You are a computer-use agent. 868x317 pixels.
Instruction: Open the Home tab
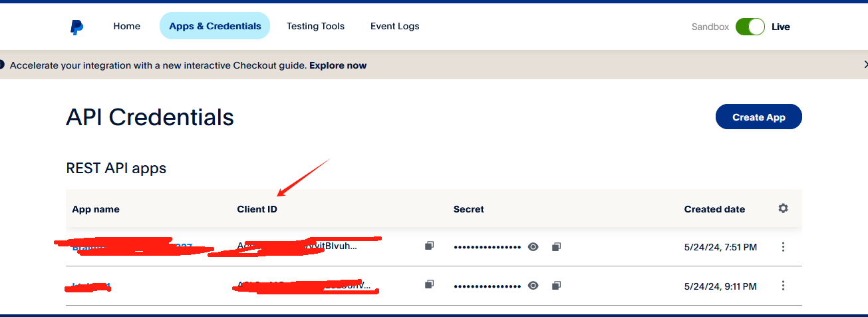127,27
